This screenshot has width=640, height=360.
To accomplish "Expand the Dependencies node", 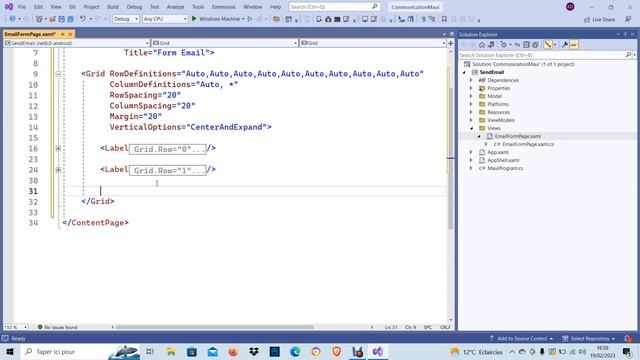I will coord(471,80).
